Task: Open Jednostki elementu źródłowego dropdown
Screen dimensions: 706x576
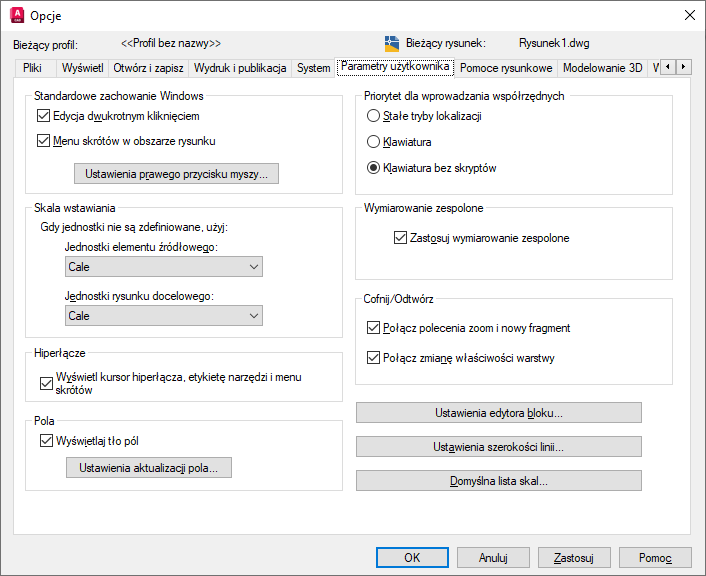Action: tap(163, 267)
